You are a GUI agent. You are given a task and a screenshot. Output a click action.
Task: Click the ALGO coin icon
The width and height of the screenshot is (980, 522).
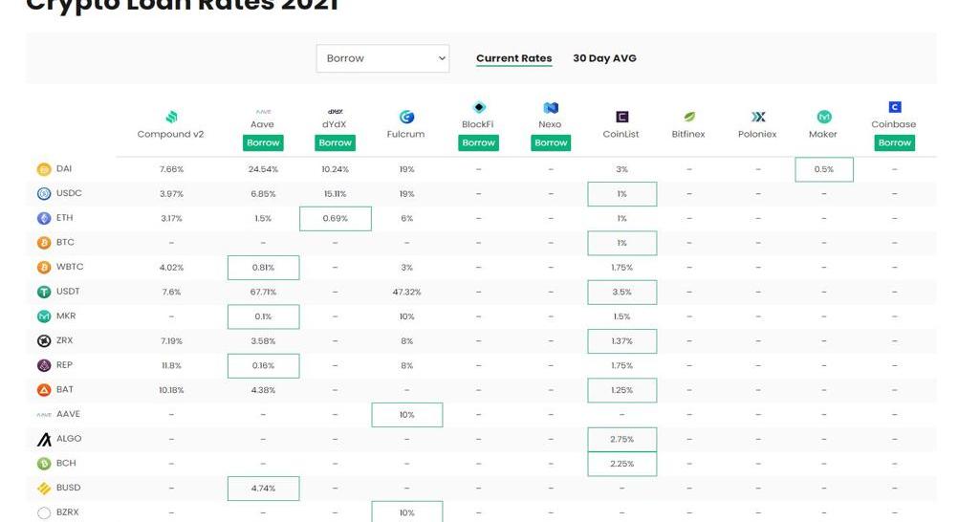coord(44,440)
